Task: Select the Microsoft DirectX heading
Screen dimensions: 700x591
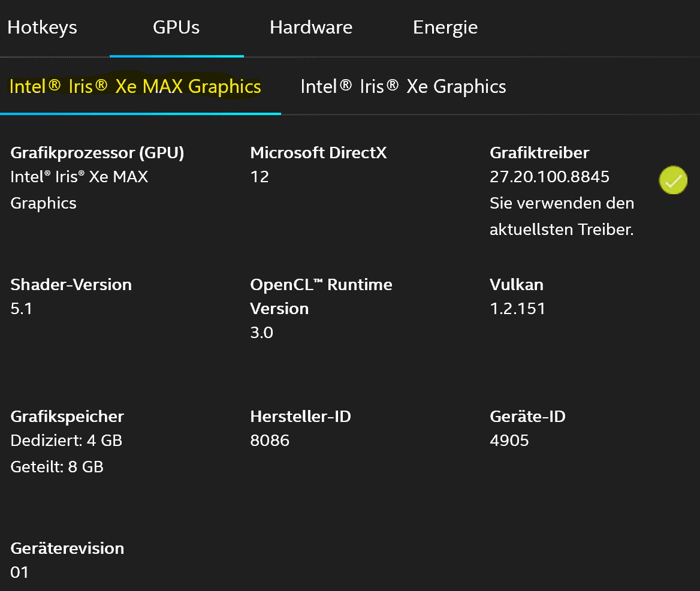Action: pyautogui.click(x=319, y=153)
